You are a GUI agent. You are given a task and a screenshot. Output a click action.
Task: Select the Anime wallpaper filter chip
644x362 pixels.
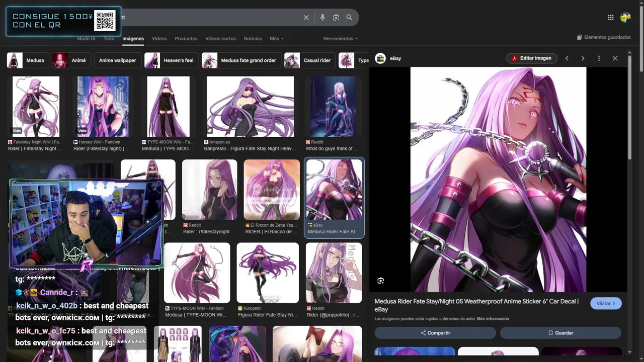click(117, 60)
